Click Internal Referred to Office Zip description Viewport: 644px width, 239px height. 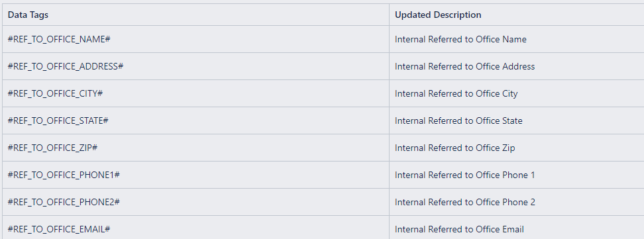(455, 148)
